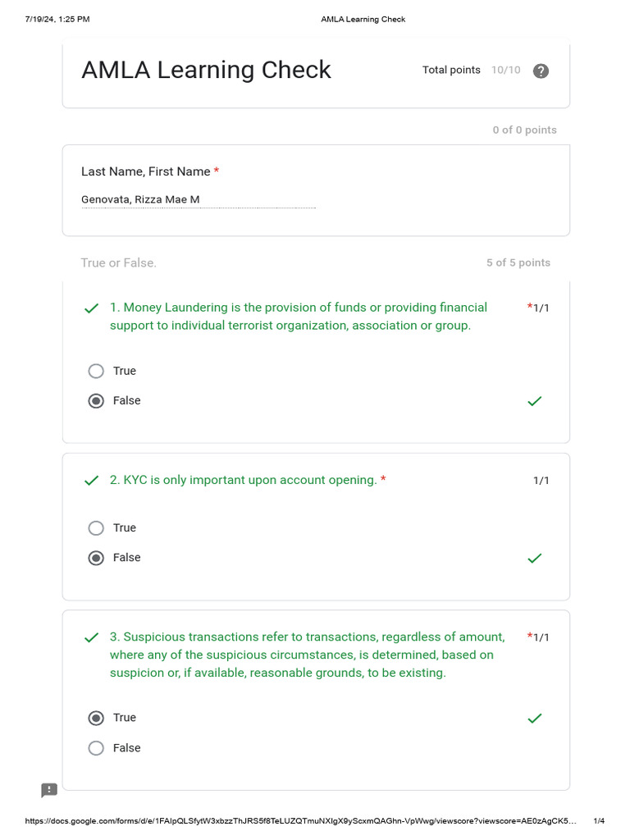The width and height of the screenshot is (630, 840).
Task: Click green checkmark beside question 1 title
Action: point(92,308)
